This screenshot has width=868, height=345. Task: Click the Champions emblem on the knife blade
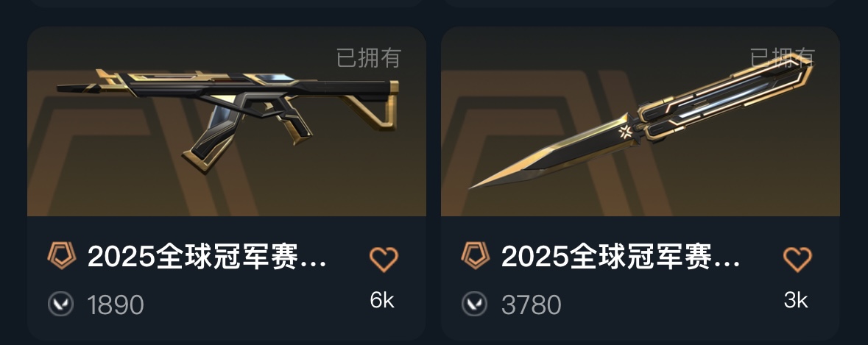tap(626, 132)
